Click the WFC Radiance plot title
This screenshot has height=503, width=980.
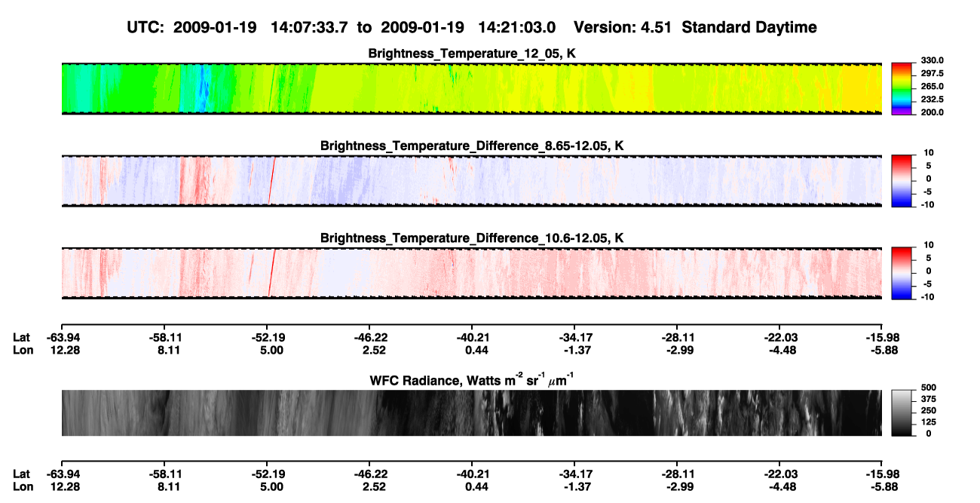point(472,380)
